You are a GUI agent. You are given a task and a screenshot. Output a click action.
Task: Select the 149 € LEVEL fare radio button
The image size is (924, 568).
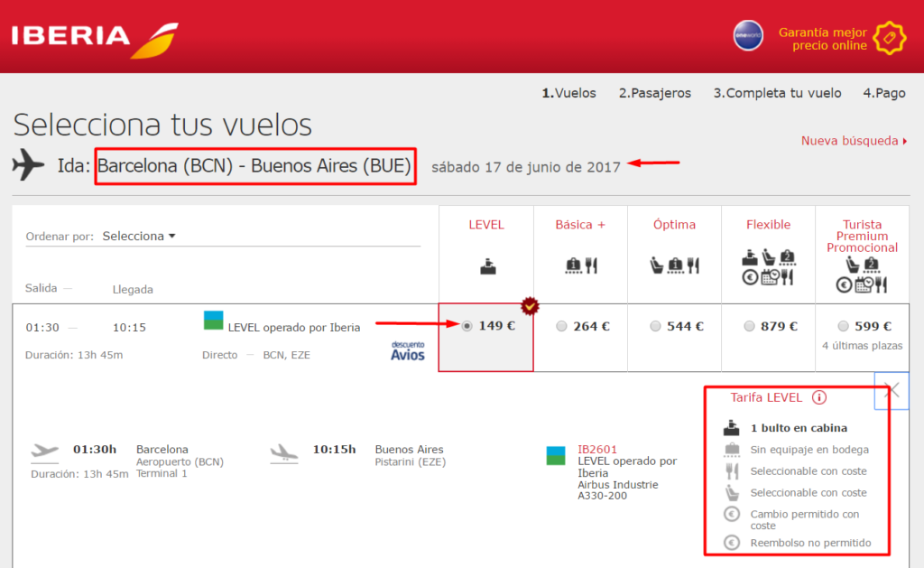[x=466, y=326]
